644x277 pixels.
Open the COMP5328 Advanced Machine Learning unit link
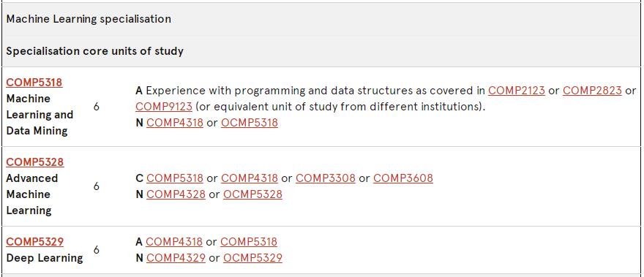click(35, 162)
